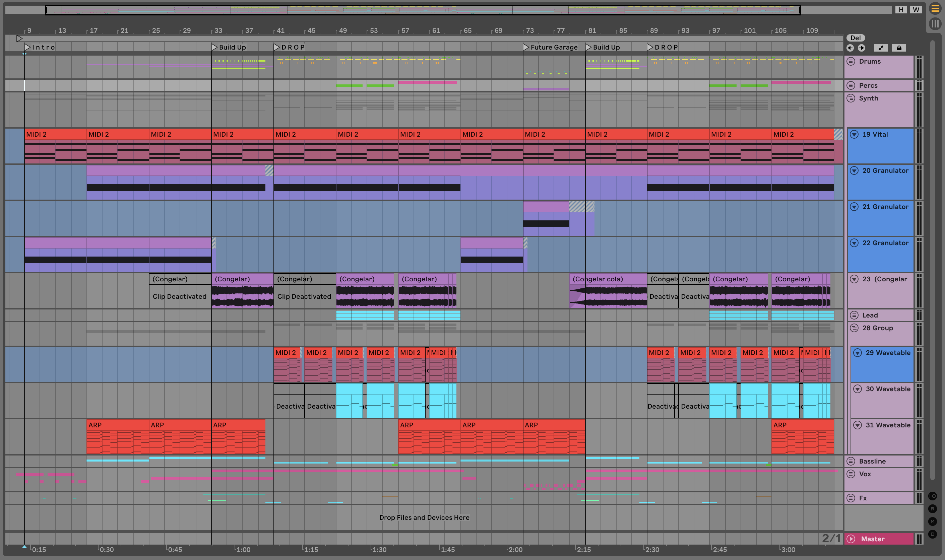Viewport: 945px width, 560px height.
Task: Switch to Session view selector icon
Action: (935, 24)
